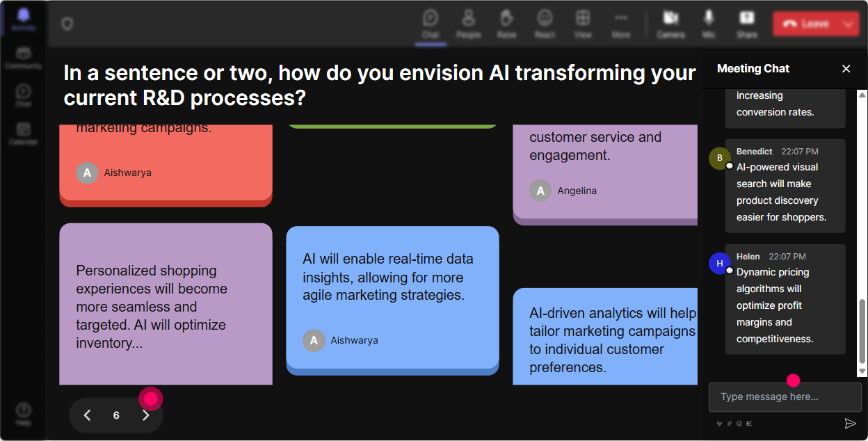Click Angelina's avatar on purple card
Screen dimensions: 868x441
pos(540,191)
